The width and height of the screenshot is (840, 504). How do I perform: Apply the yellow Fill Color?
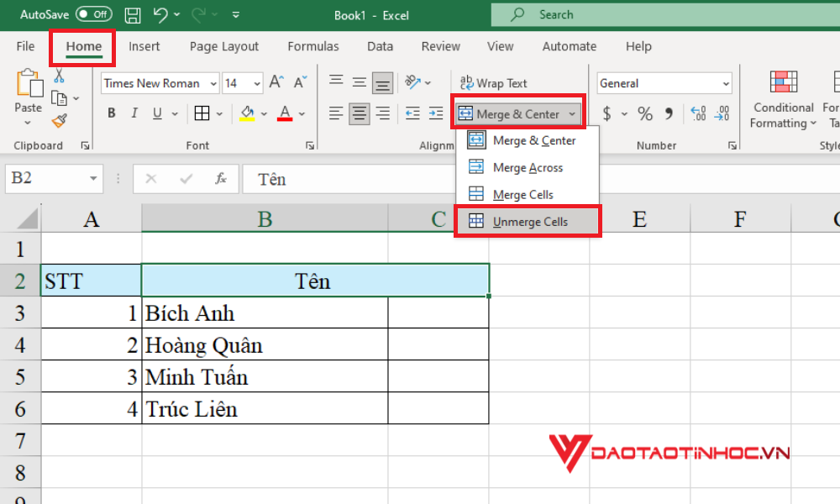(x=247, y=113)
